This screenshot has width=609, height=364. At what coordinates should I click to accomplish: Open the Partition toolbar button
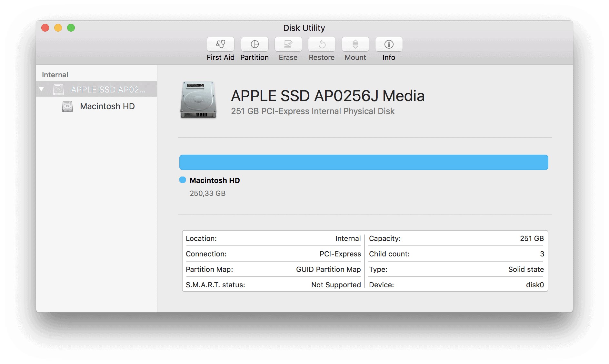tap(255, 44)
